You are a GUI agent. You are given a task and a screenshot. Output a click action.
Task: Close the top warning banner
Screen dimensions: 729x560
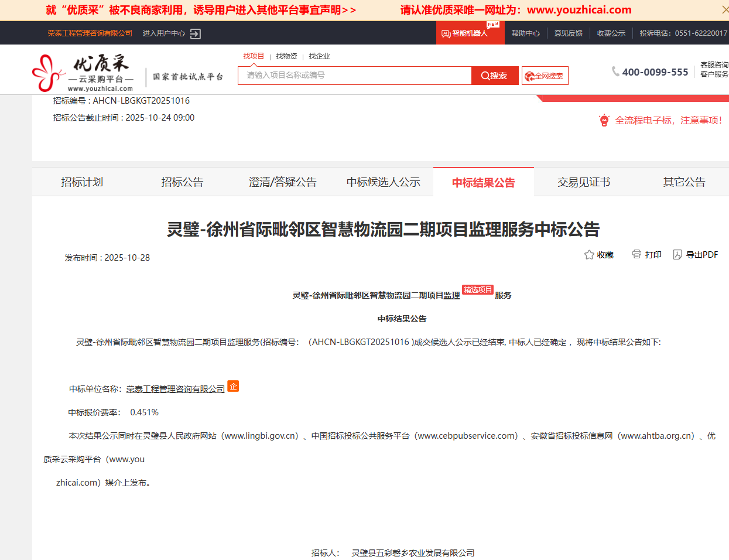[725, 10]
